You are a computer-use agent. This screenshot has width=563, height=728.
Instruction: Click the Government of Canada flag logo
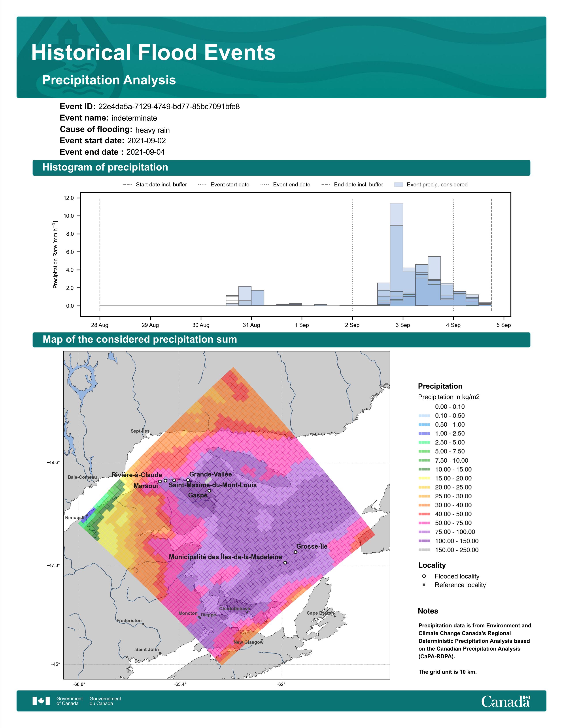[41, 701]
